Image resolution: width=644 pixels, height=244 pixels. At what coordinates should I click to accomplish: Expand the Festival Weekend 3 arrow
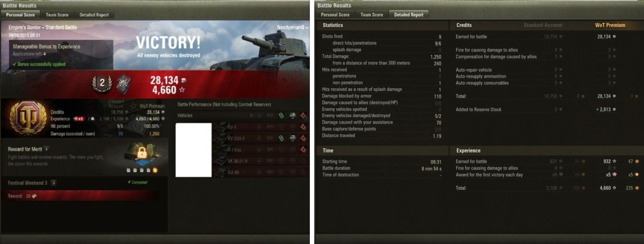click(x=54, y=183)
